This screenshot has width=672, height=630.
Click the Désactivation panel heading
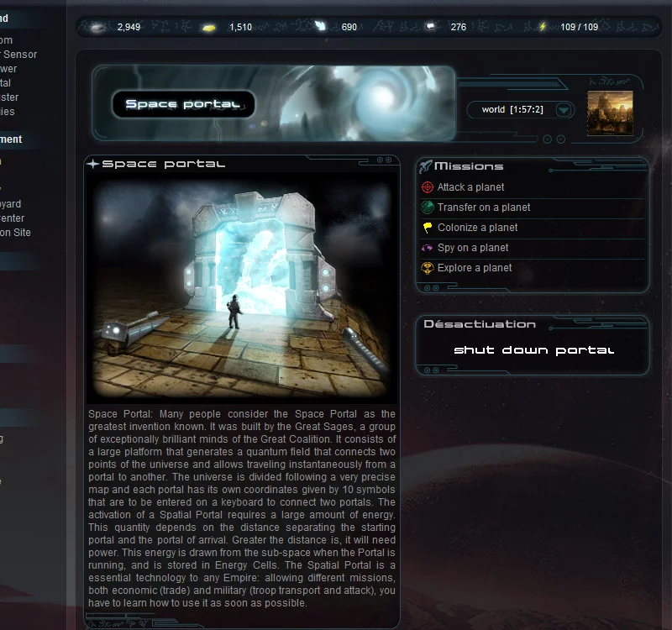click(x=480, y=324)
